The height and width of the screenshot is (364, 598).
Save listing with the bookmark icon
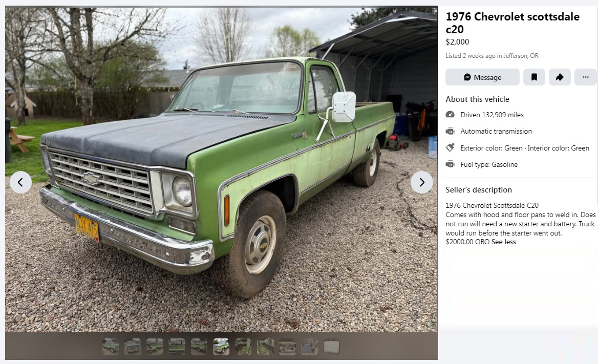click(534, 77)
